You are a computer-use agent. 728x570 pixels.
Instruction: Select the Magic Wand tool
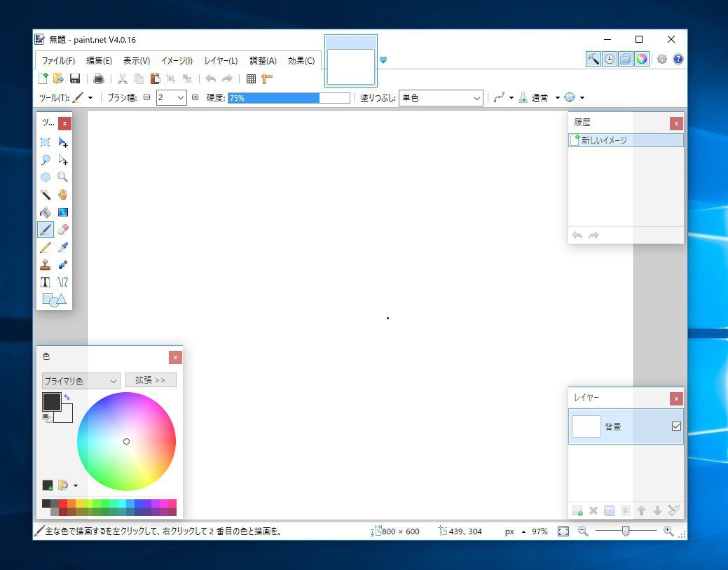[46, 195]
